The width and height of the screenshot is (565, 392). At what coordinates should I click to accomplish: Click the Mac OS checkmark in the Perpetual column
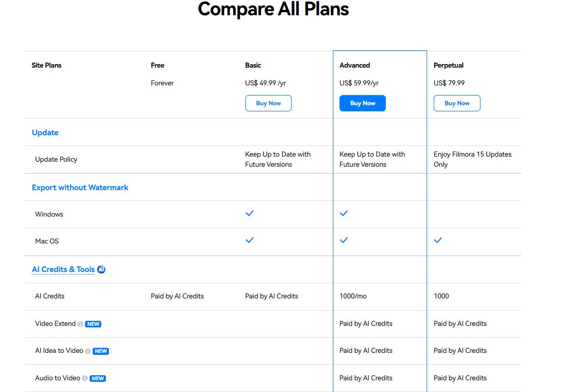[x=438, y=240]
